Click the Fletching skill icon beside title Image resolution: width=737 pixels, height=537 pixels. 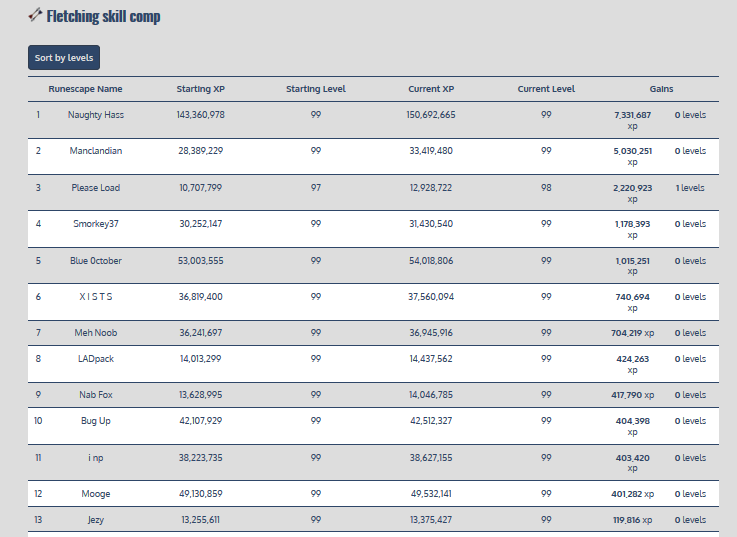35,15
